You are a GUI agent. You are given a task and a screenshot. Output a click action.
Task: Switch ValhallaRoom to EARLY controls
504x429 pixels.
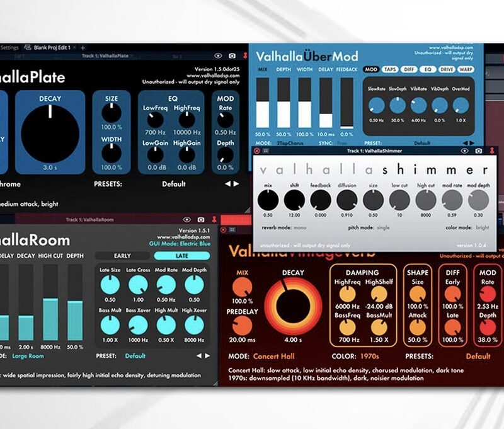point(122,256)
